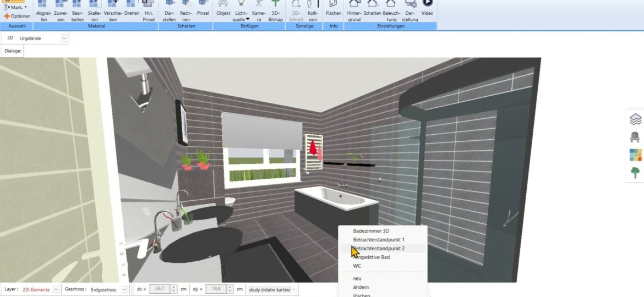
Task: Click the dx value field
Action: pos(160,290)
